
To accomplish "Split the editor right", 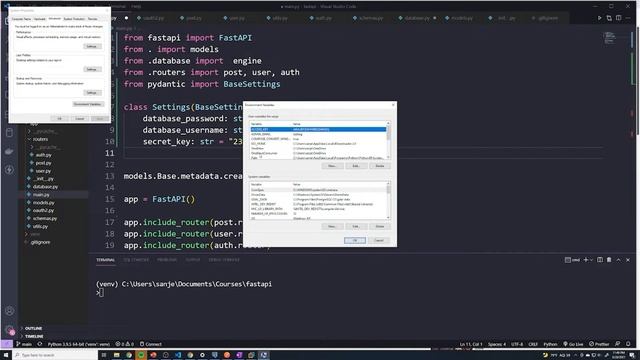I will pyautogui.click(x=619, y=18).
